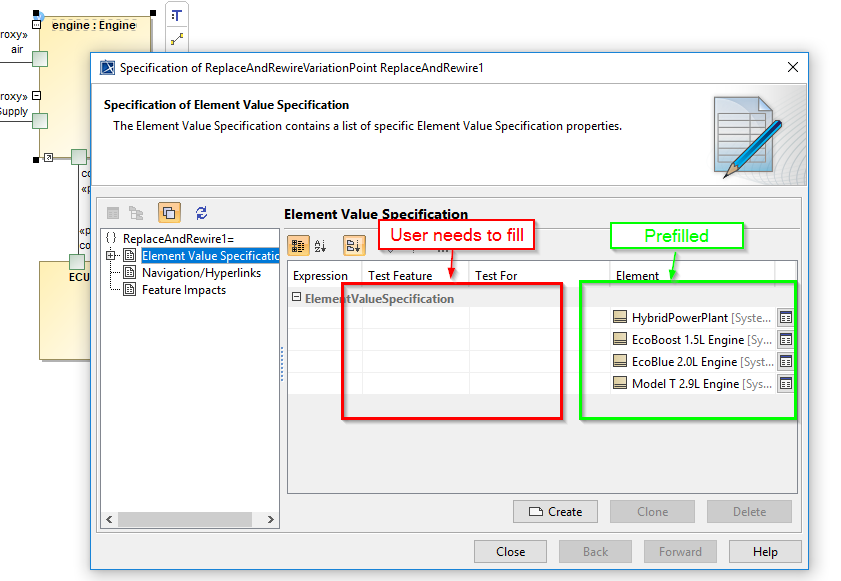
Task: Open specification button beside HybridPowerPlant
Action: (x=786, y=318)
